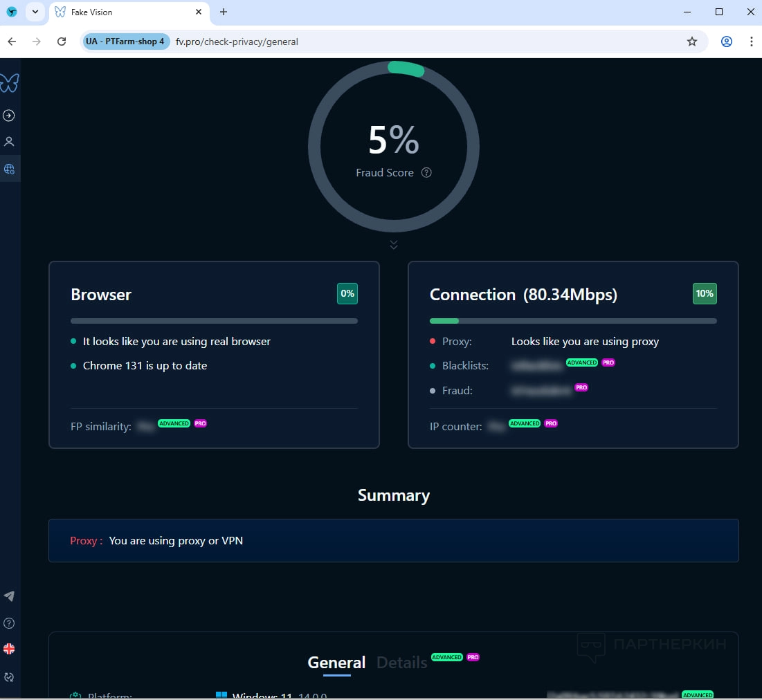762x700 pixels.
Task: Open the tab search dropdown arrow
Action: [x=35, y=12]
